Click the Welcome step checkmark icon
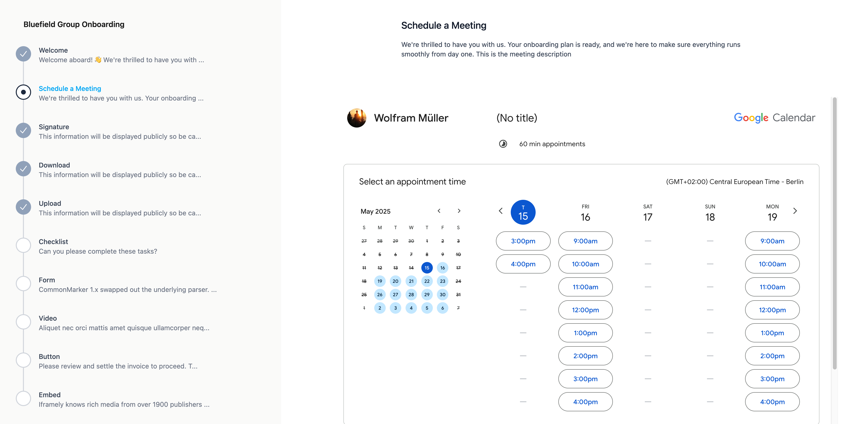 click(23, 54)
